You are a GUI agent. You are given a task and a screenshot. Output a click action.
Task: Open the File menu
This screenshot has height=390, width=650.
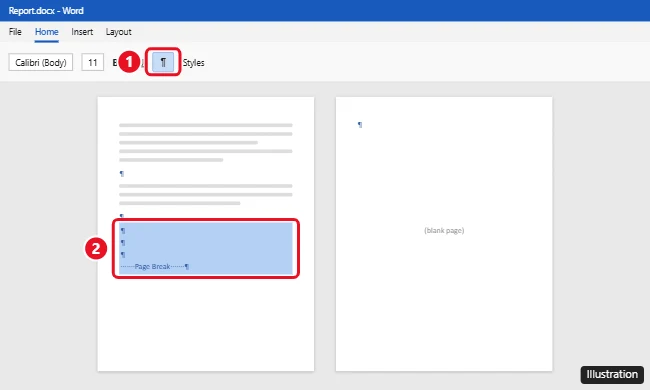point(15,31)
